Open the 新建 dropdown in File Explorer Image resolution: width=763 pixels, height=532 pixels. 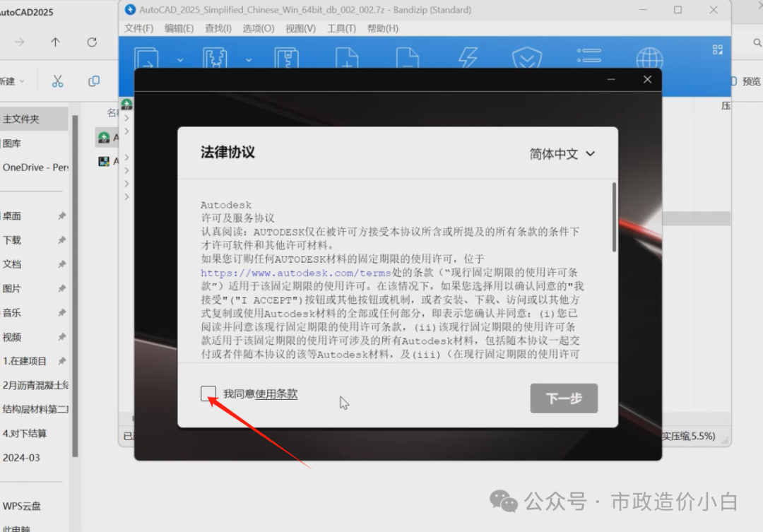point(12,81)
